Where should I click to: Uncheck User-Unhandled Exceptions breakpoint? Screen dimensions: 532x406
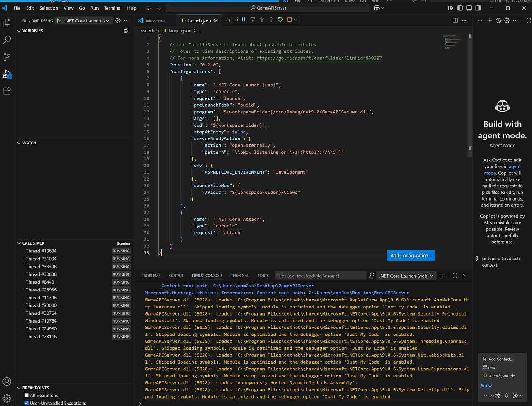pos(27,403)
